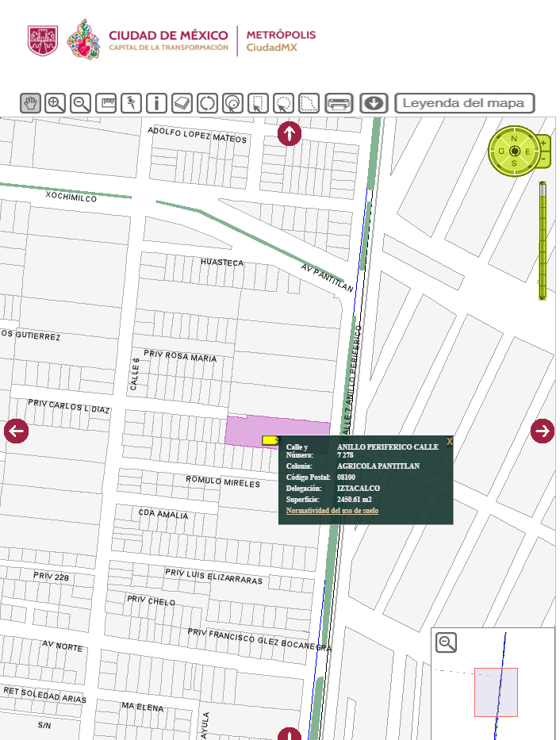Click the zoom slider gray handle
560x740 pixels.
pos(543,188)
